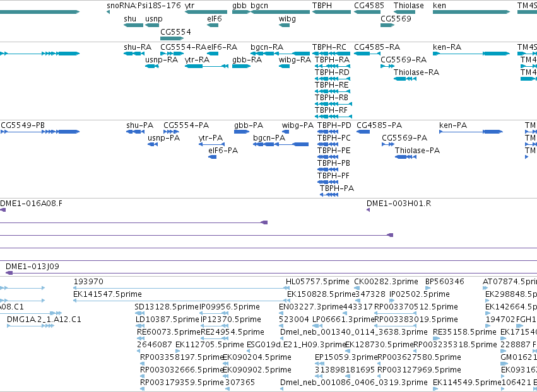Screen dimensions: 537x392
Task: Select the EK114549.5prime EST label
Action: pyautogui.click(x=467, y=383)
